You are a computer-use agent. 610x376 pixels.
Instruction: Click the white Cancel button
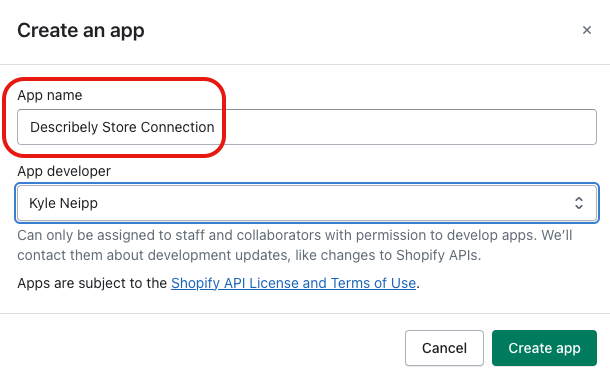tap(444, 348)
